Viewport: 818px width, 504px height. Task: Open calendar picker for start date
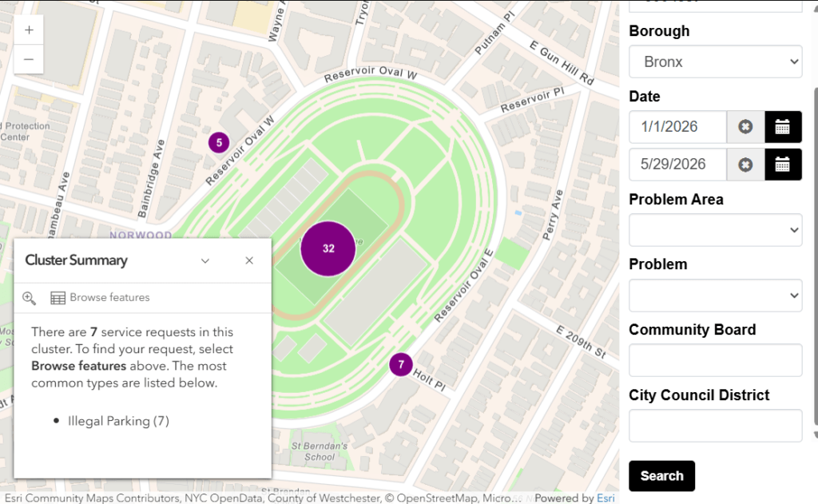[x=783, y=127]
